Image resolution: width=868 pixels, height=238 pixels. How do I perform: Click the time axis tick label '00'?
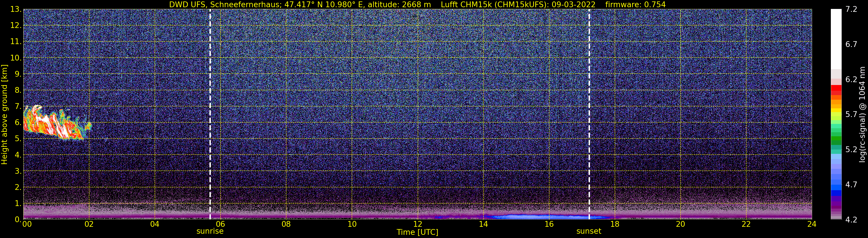pos(27,224)
